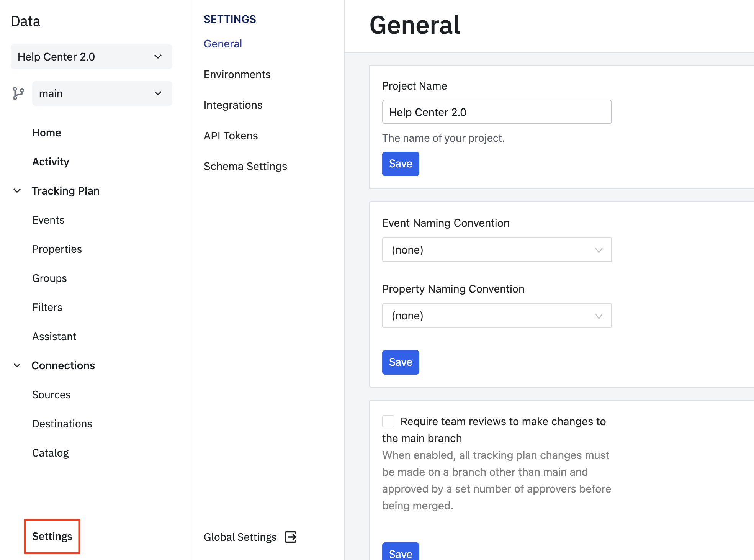This screenshot has width=754, height=560.
Task: Open the Property Naming Convention dropdown
Action: click(x=497, y=316)
